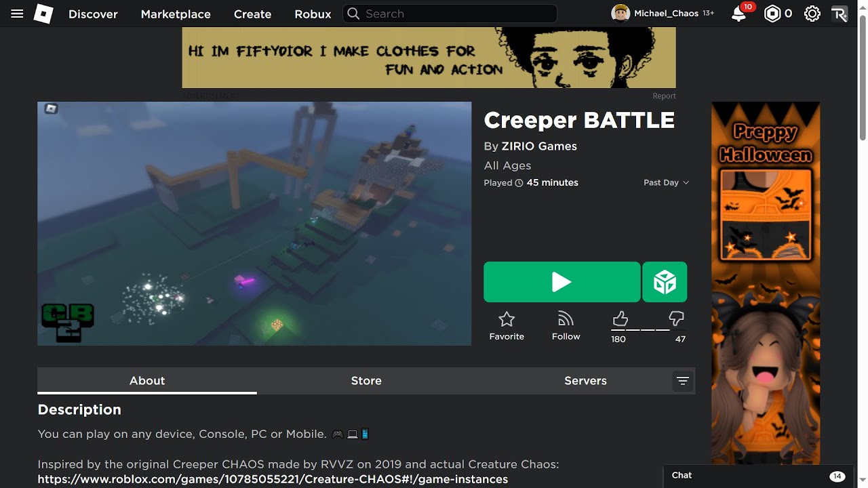Open the hamburger navigation menu

(18, 14)
